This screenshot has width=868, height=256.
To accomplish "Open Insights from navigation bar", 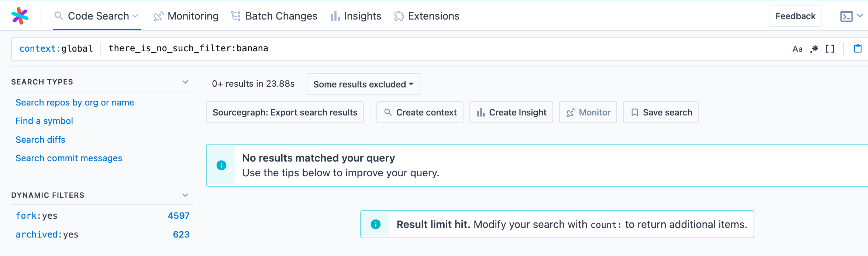I will 356,16.
